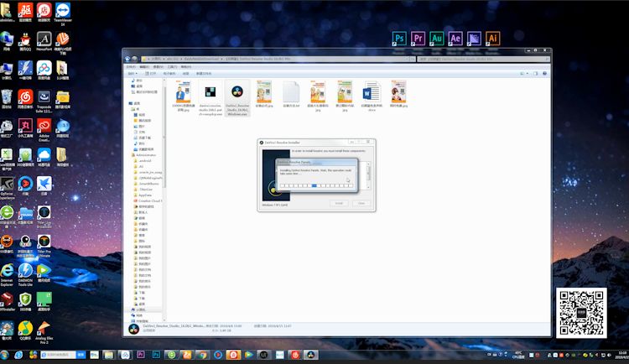Open Internet Explorer from taskbar
629x364 pixels.
point(18,355)
